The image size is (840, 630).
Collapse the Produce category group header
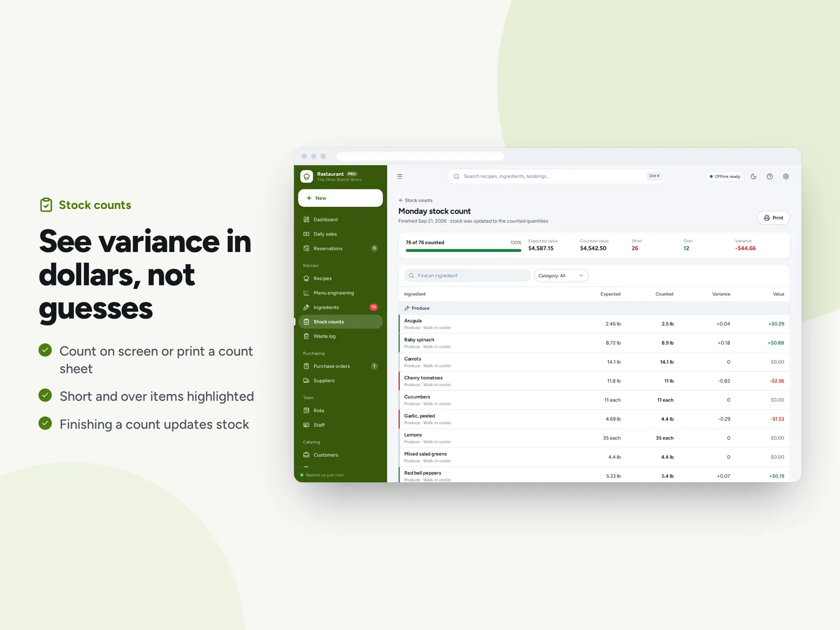594,308
